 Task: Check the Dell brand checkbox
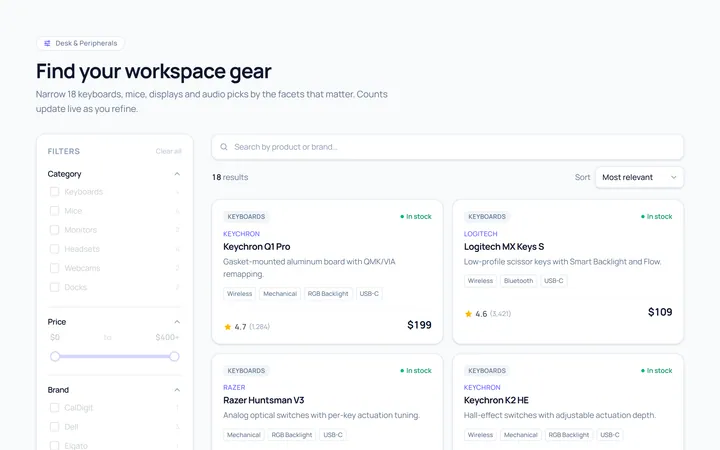click(x=54, y=427)
